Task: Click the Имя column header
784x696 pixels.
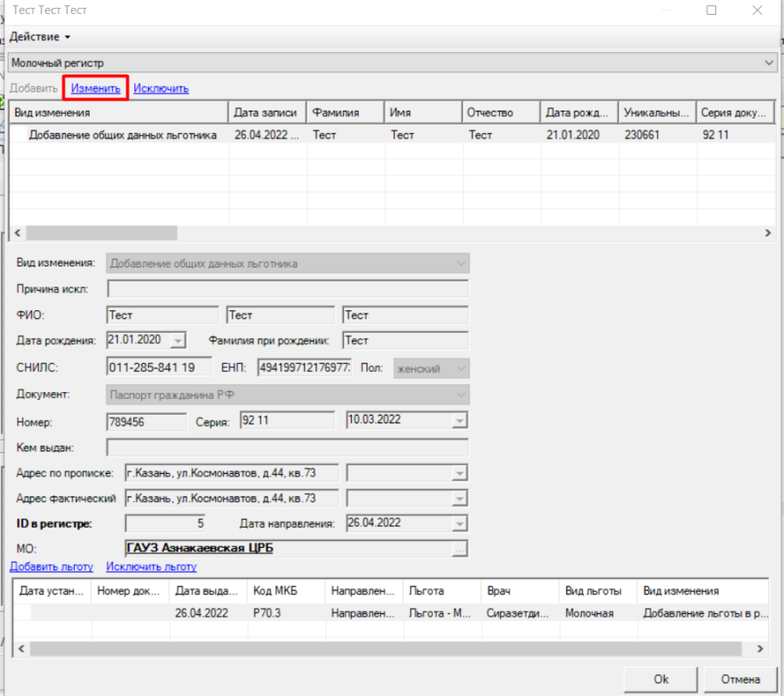Action: (423, 112)
